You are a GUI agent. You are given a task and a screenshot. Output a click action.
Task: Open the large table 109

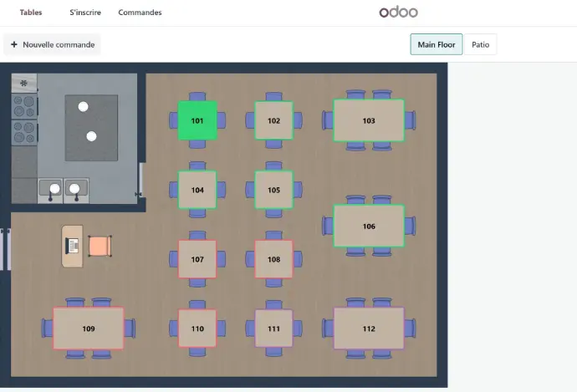coord(89,328)
